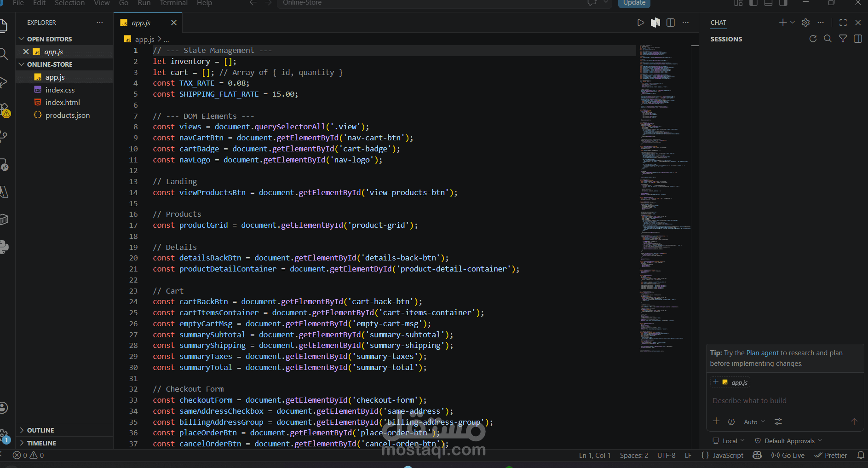Screen dimensions: 868x468
Task: Click the configure tools sliders icon in chat
Action: (778, 422)
